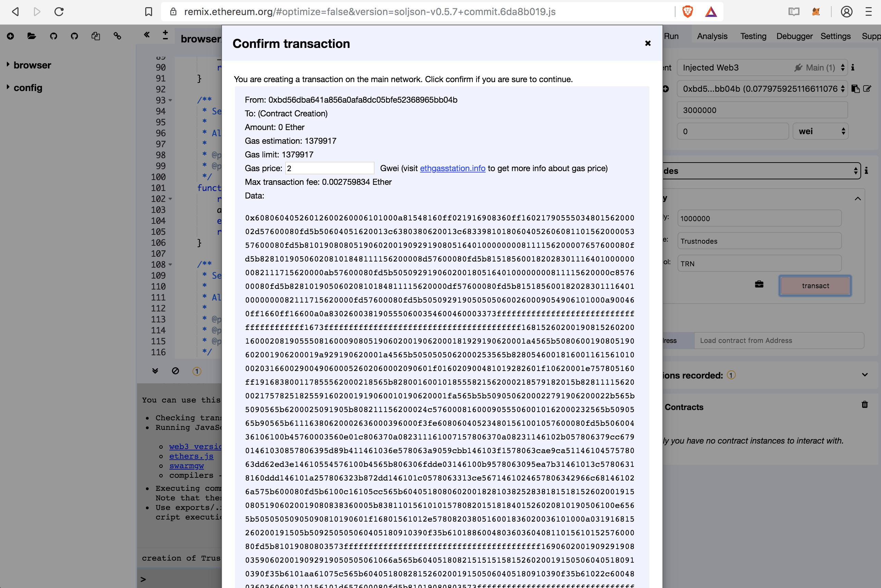
Task: Collapse the file explorer panel
Action: pyautogui.click(x=147, y=35)
